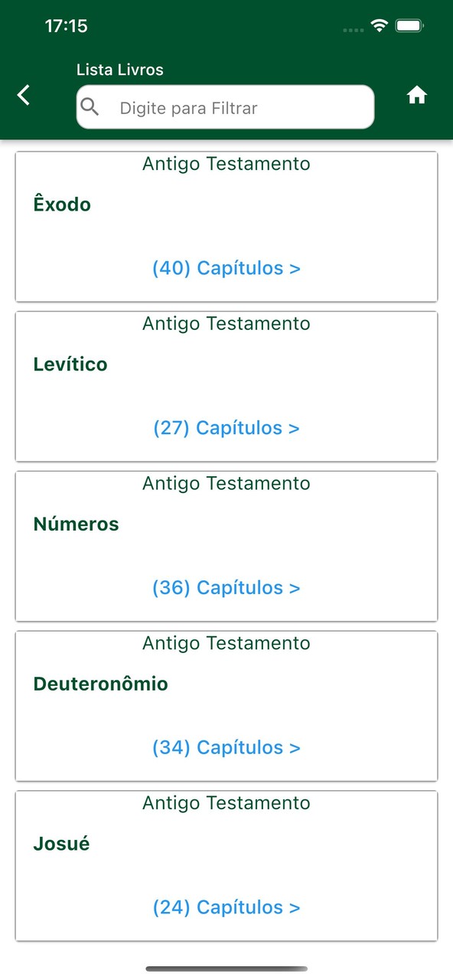Open the Wi-Fi indicator in the status bar
The height and width of the screenshot is (980, 453).
pyautogui.click(x=380, y=24)
